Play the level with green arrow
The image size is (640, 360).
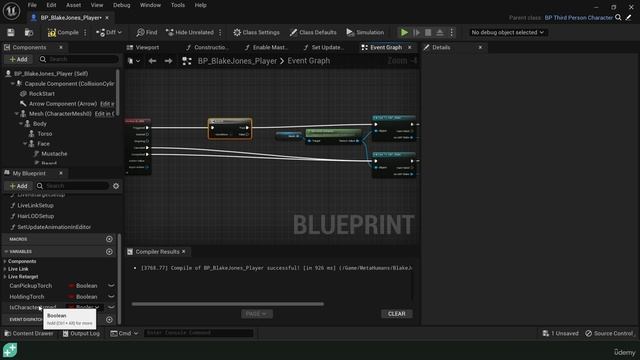[x=404, y=32]
